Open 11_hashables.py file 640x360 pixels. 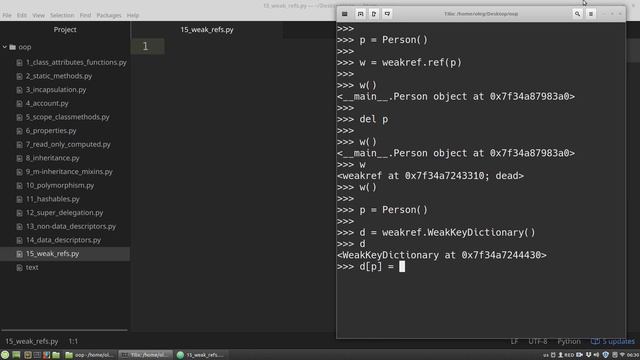coord(53,199)
